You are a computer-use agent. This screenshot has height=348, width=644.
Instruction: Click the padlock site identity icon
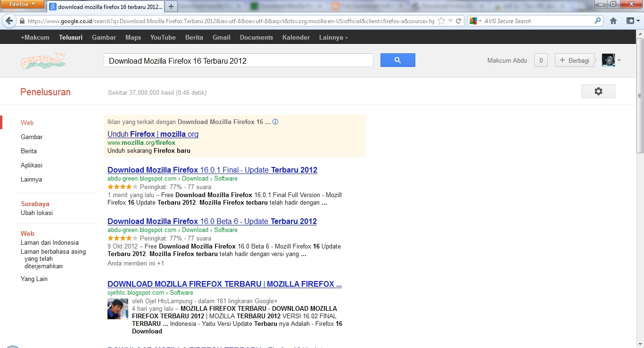(x=22, y=21)
